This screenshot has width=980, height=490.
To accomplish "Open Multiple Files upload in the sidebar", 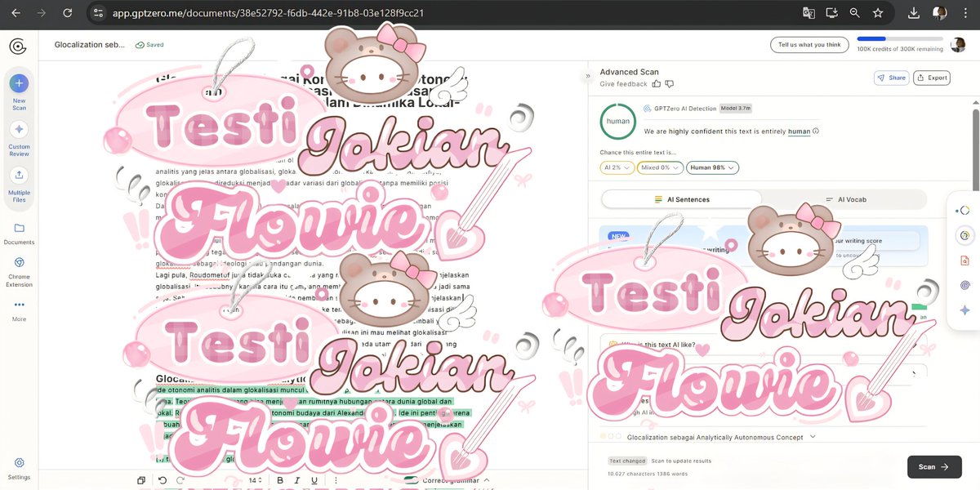I will [19, 185].
